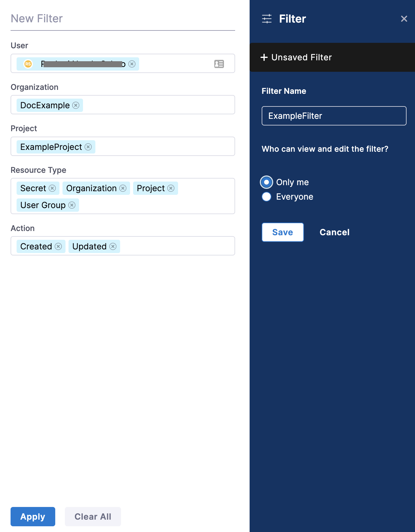The height and width of the screenshot is (532, 415).
Task: Save the filter
Action: click(283, 232)
